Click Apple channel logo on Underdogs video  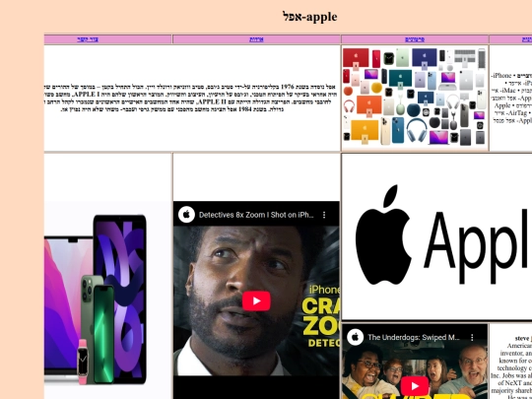pyautogui.click(x=356, y=337)
